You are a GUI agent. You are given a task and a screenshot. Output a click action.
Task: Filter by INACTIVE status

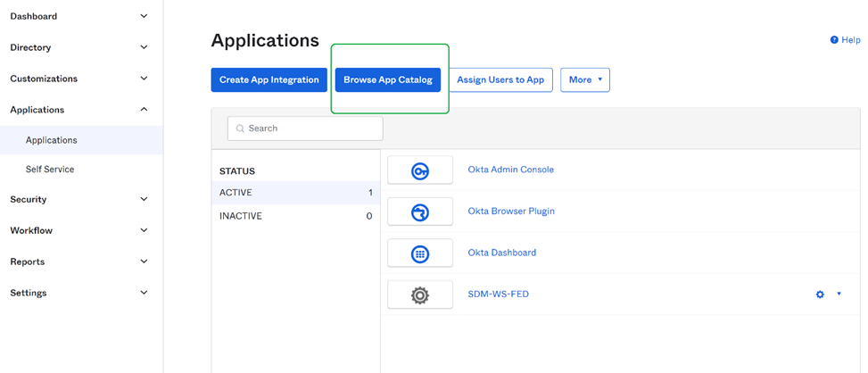295,216
